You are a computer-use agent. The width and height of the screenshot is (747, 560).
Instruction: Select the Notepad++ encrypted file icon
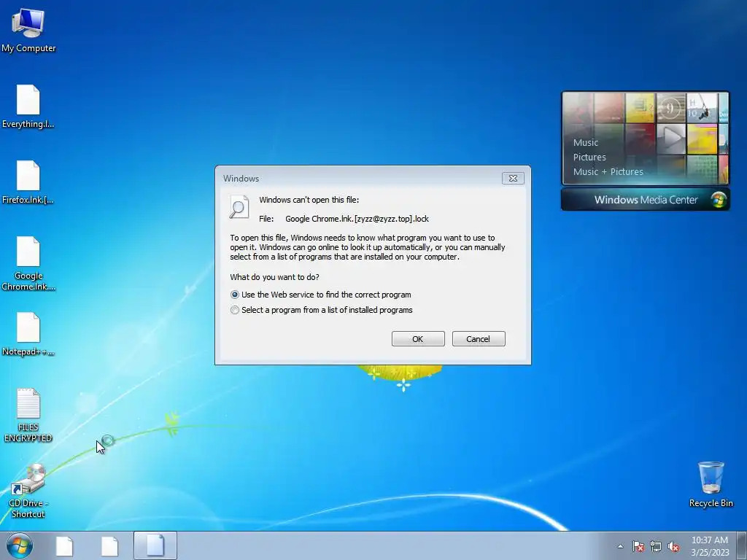pos(28,333)
